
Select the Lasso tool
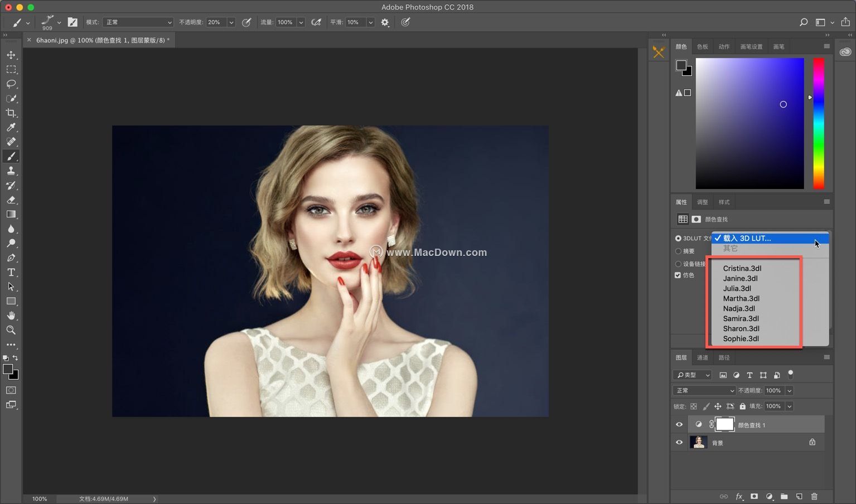(x=11, y=84)
